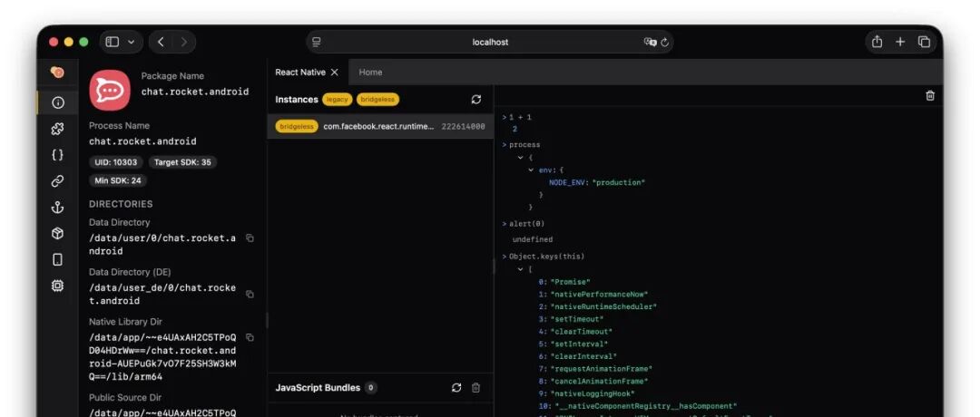Click the chat.rocket.android package name value
This screenshot has width=980, height=417.
[195, 92]
